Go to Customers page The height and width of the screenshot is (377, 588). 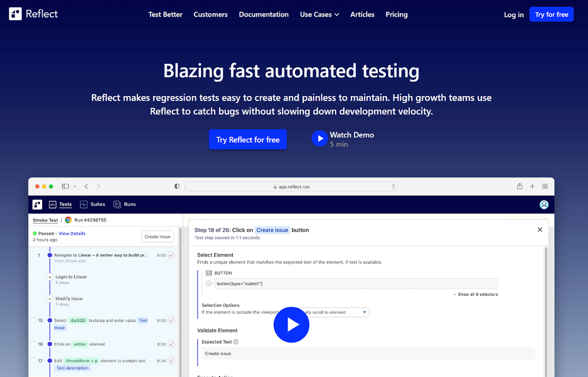coord(211,14)
